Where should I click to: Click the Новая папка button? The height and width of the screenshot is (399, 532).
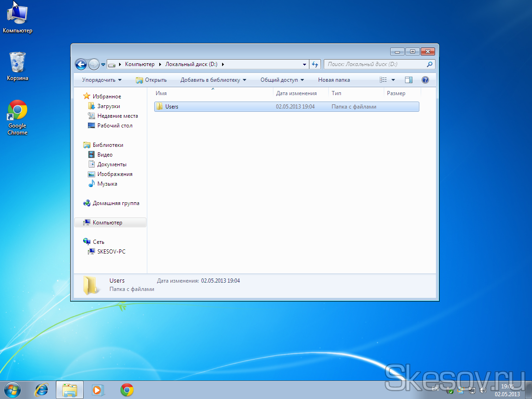(334, 80)
